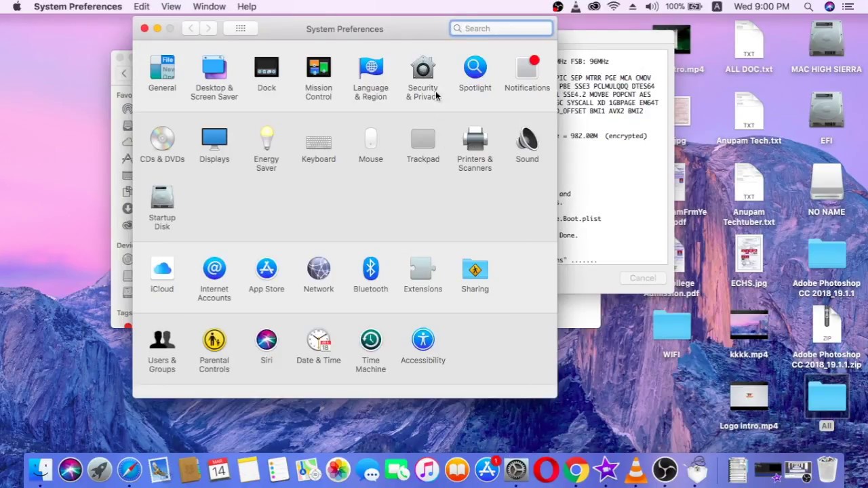Go forward with toolbar forward arrow
The width and height of the screenshot is (868, 488).
(x=208, y=28)
